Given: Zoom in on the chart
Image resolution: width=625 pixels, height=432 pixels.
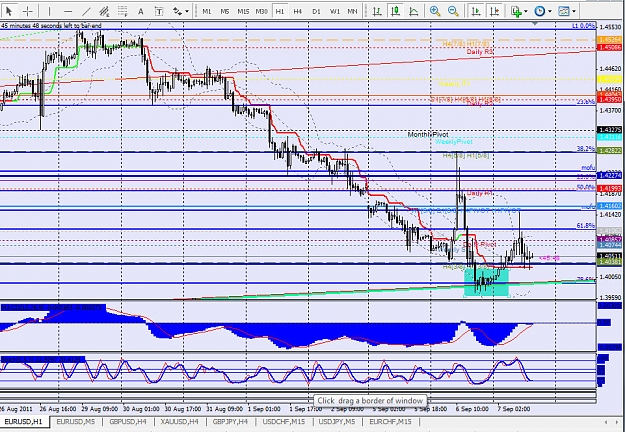Looking at the screenshot, I should click(x=435, y=11).
